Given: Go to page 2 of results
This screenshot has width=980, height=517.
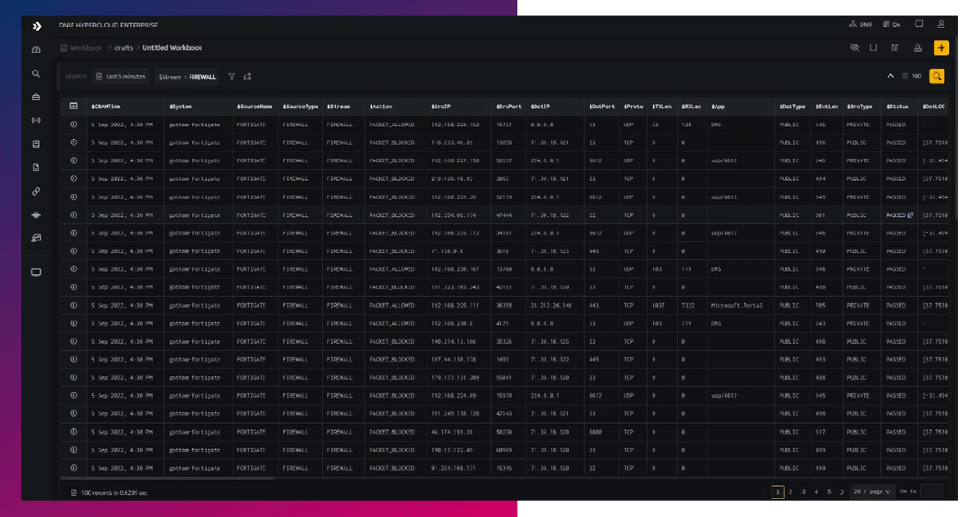Looking at the screenshot, I should [x=790, y=492].
